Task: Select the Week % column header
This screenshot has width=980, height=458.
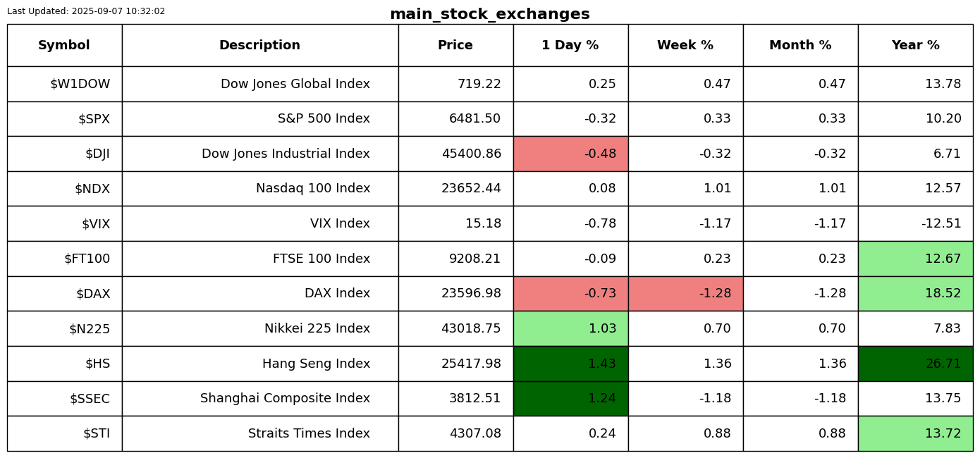Action: click(685, 45)
